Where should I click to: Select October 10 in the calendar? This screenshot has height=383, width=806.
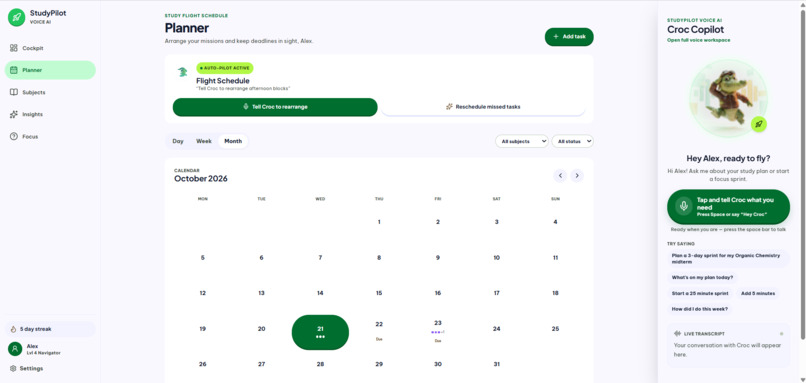point(497,258)
